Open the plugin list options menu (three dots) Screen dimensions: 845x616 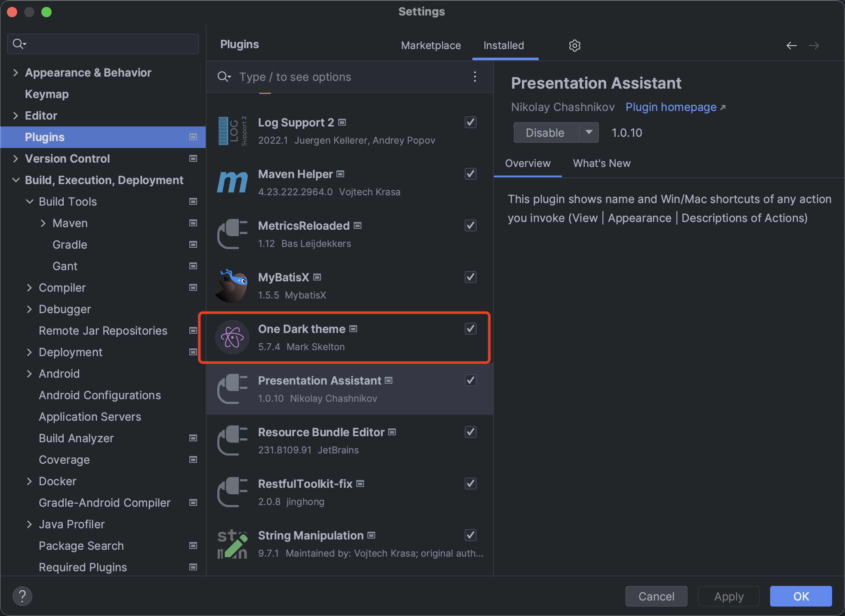[475, 77]
